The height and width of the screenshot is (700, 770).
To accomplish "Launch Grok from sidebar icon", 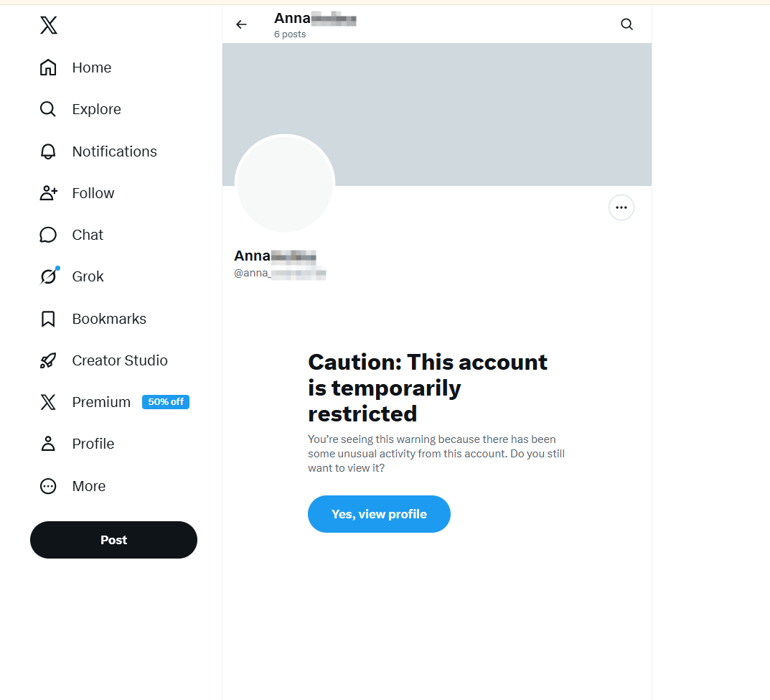I will tap(48, 276).
